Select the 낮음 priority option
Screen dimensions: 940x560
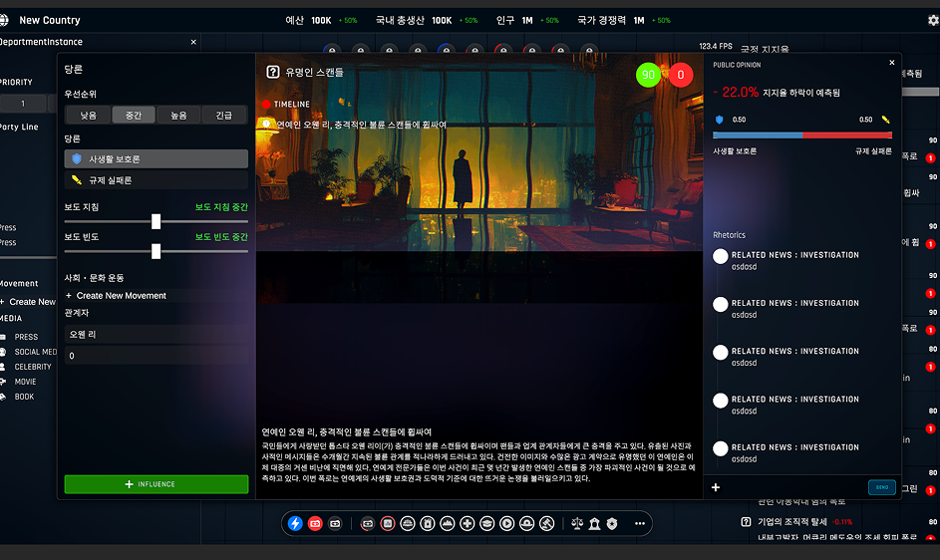tap(89, 116)
